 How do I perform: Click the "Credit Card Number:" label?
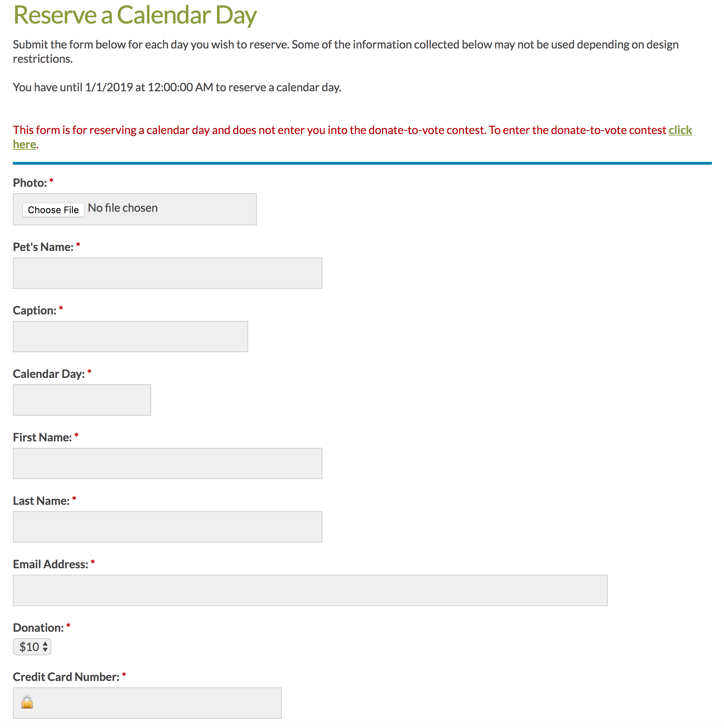66,677
